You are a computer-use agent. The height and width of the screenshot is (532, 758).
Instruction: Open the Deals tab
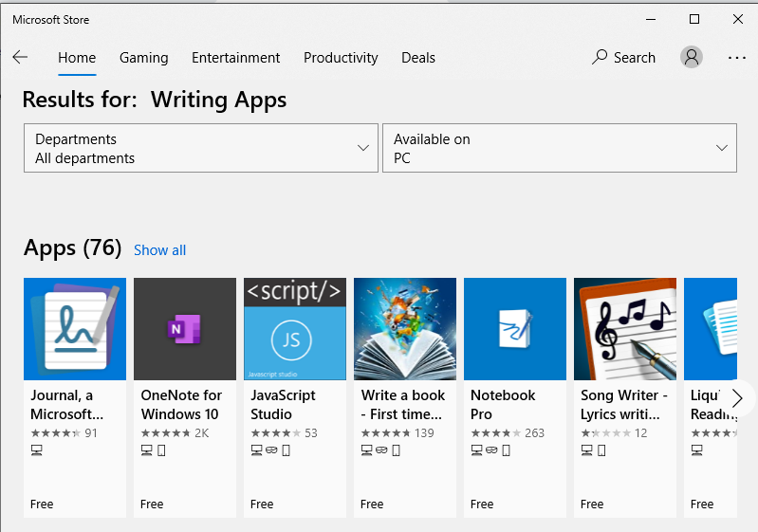point(418,58)
